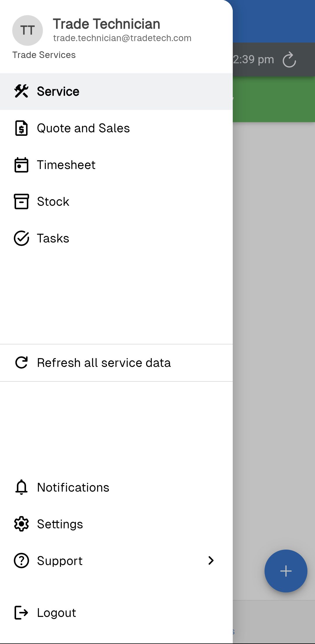Click the Logout arrow icon
315x644 pixels.
point(21,613)
